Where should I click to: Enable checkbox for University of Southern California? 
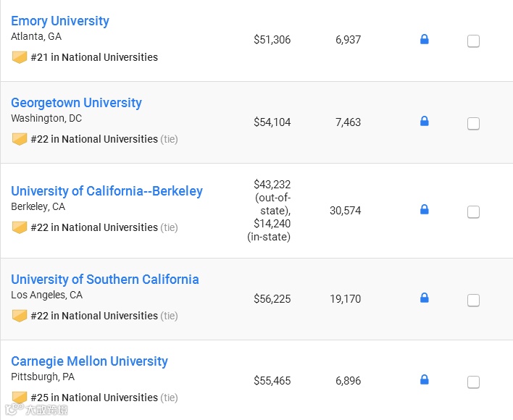click(473, 301)
